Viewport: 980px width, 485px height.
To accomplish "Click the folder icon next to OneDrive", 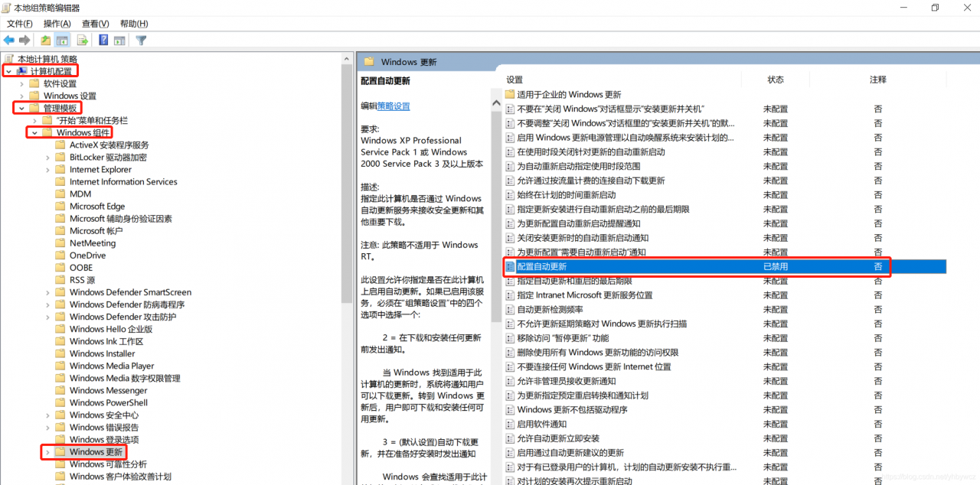I will point(60,256).
